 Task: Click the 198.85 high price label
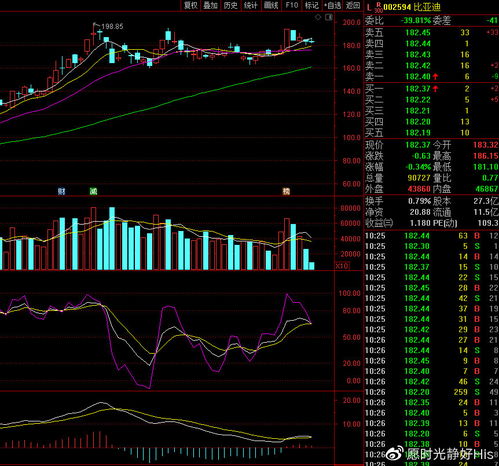pos(112,26)
